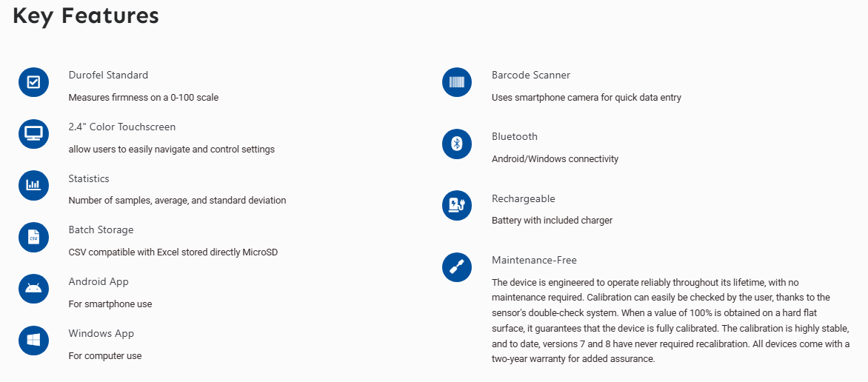Click the Maintenance-Free description paragraph

pyautogui.click(x=670, y=321)
